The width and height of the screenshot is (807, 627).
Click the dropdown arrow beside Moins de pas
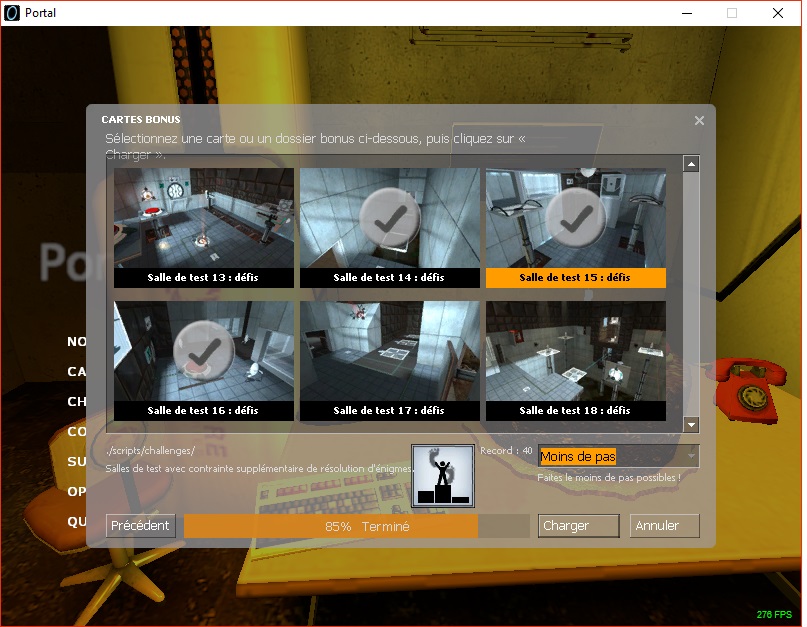(x=690, y=457)
